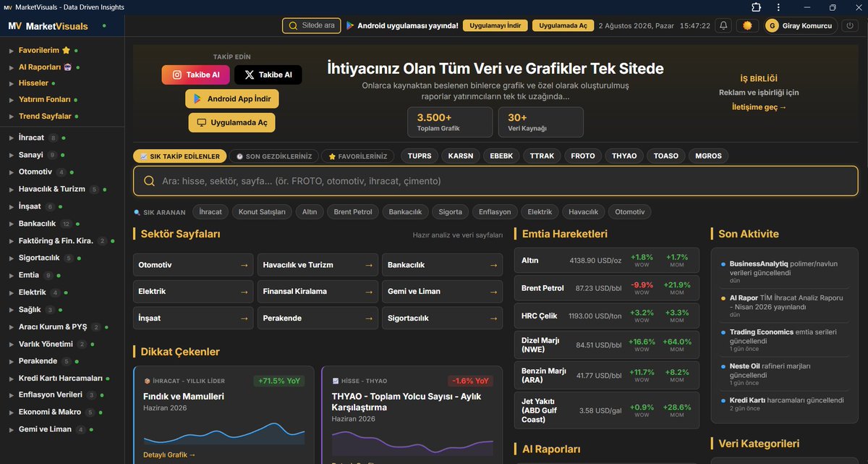Click the arrow icon on Elektrik card
The height and width of the screenshot is (464, 868).
(244, 291)
